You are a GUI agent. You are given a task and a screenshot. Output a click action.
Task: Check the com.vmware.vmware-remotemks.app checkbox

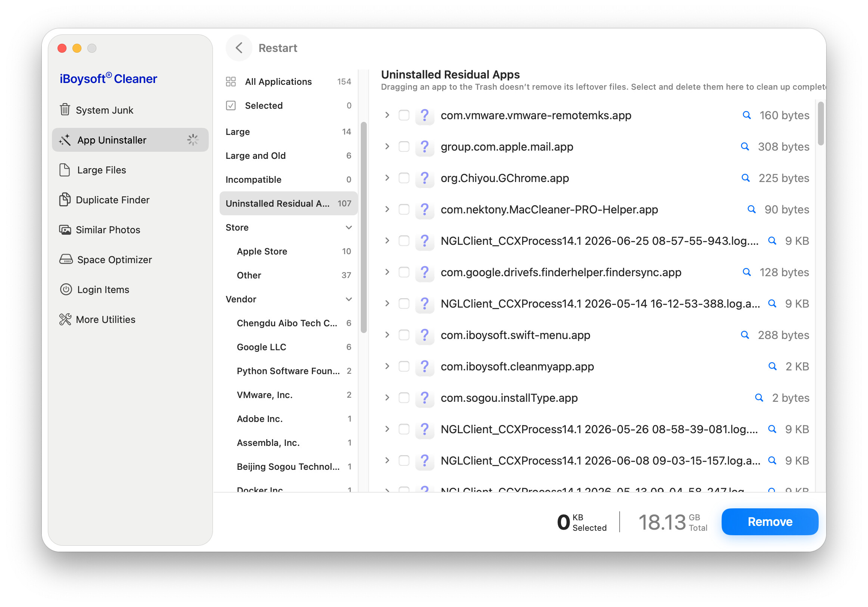(404, 115)
